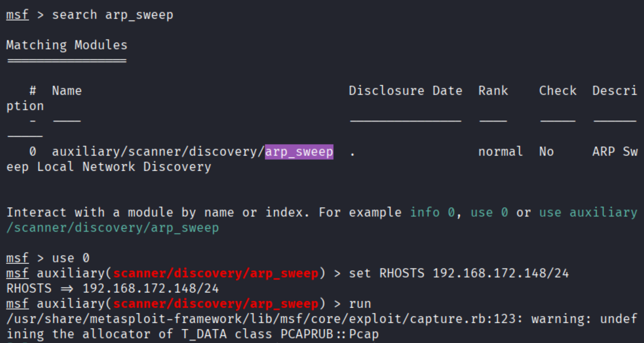Screen dimensions: 644x343
Task: Click the 'run' command text
Action: [360, 304]
